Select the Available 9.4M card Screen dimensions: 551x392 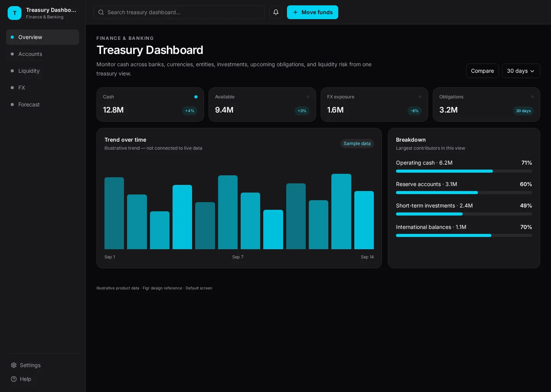262,105
